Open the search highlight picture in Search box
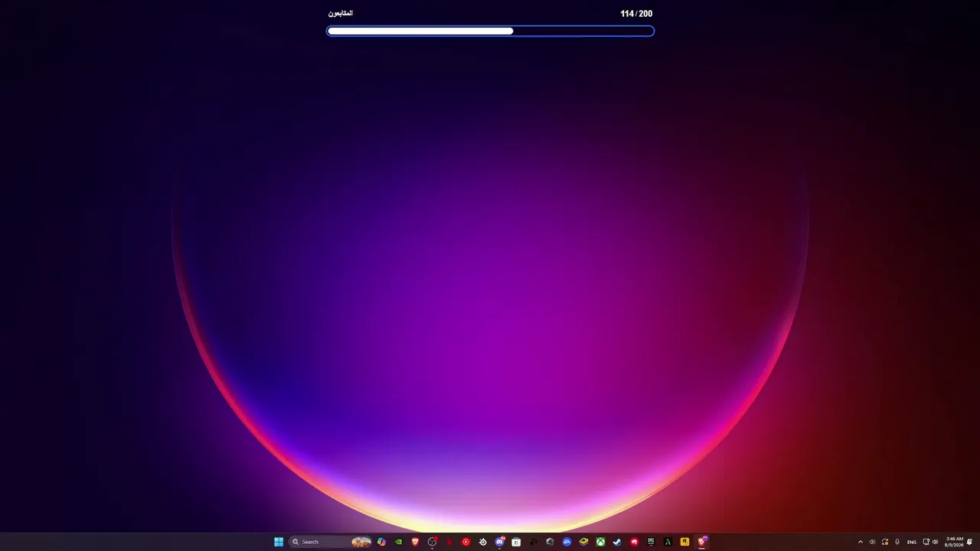This screenshot has width=980, height=551. click(361, 542)
